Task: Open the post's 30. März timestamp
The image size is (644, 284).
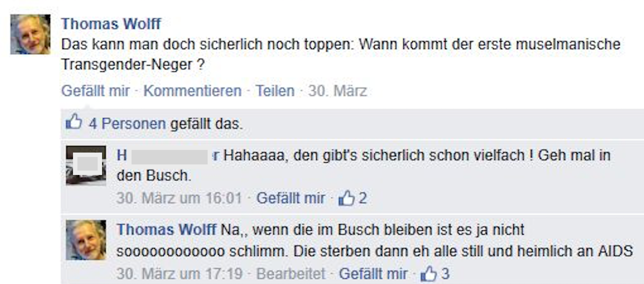Action: coord(337,91)
